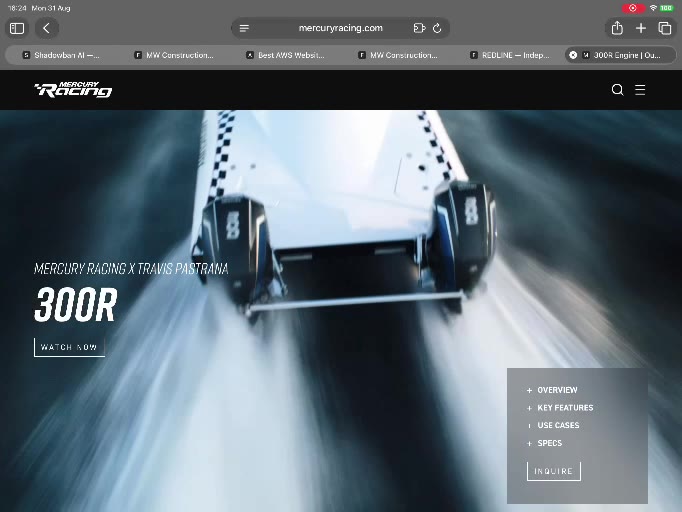682x512 pixels.
Task: Switch to the first MW Construction tab
Action: coord(173,55)
